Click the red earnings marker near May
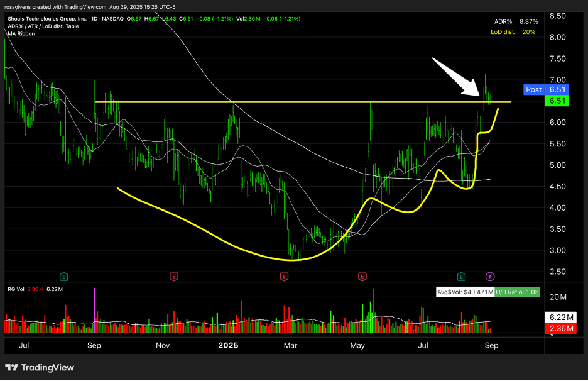588x381 pixels. (362, 276)
